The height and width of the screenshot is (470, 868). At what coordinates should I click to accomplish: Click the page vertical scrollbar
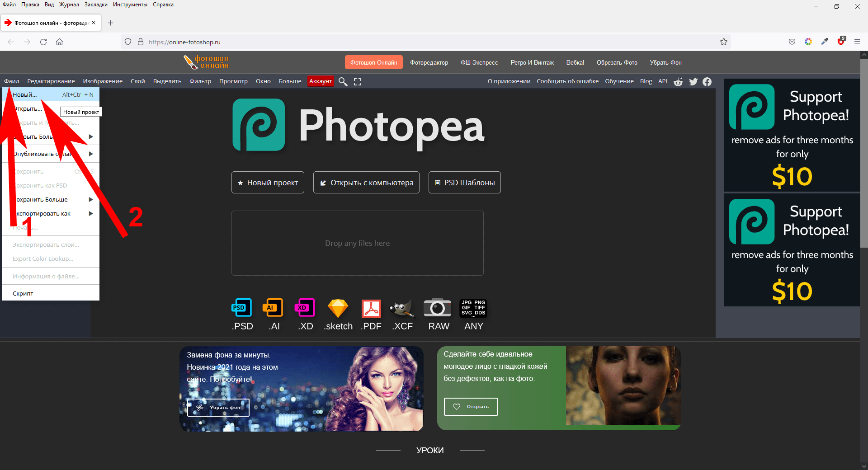click(x=864, y=154)
